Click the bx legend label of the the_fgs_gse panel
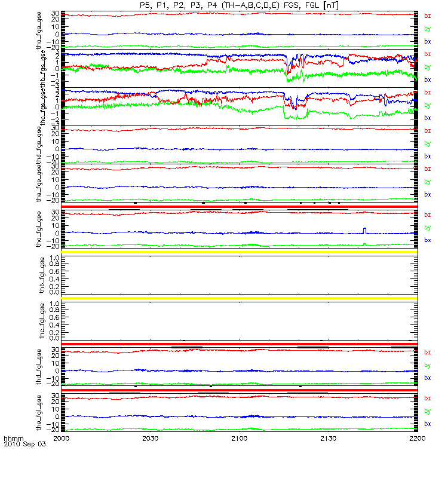The image size is (448, 478). coord(428,194)
